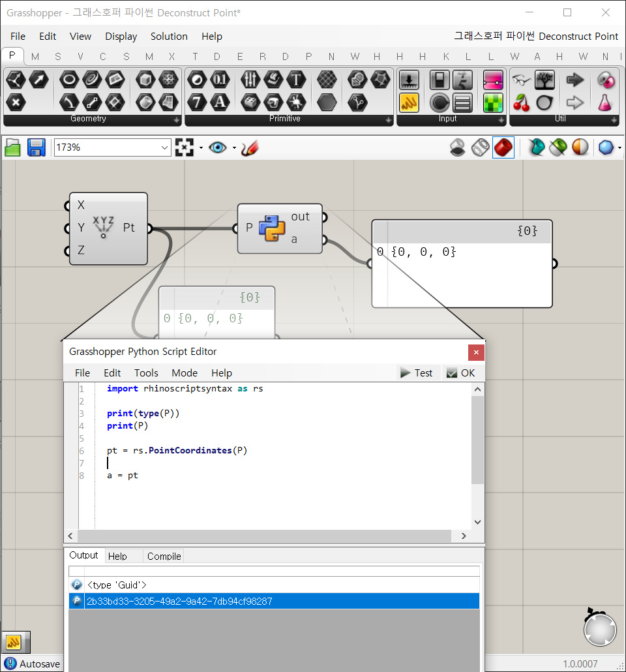This screenshot has width=626, height=672.
Task: Select the Control Knob dial icon
Action: [440, 103]
